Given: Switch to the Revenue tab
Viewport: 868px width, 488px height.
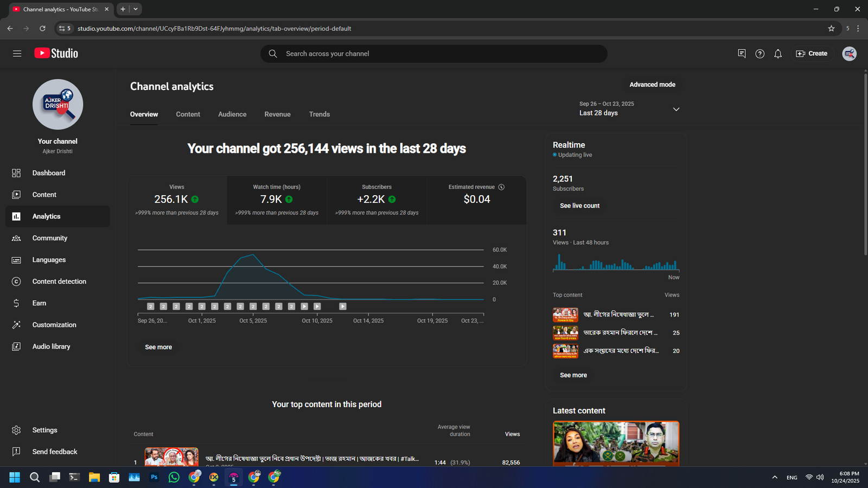Looking at the screenshot, I should pos(277,114).
